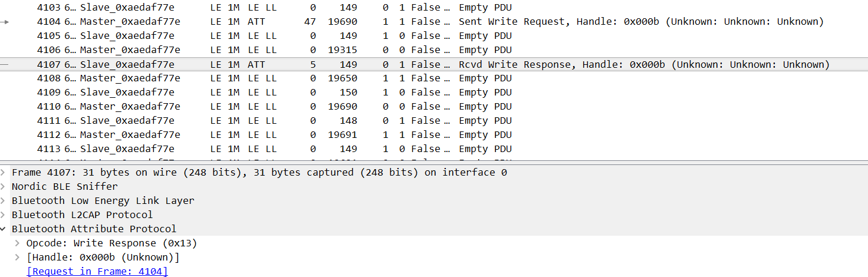Expand Bluetooth L2CAP Protocol section
868x277 pixels.
tap(4, 215)
